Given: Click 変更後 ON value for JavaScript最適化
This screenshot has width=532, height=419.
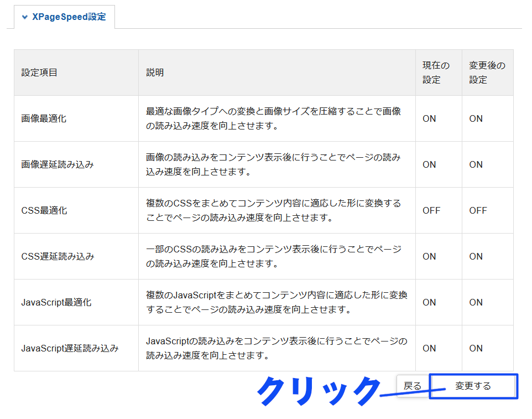Looking at the screenshot, I should point(476,302).
